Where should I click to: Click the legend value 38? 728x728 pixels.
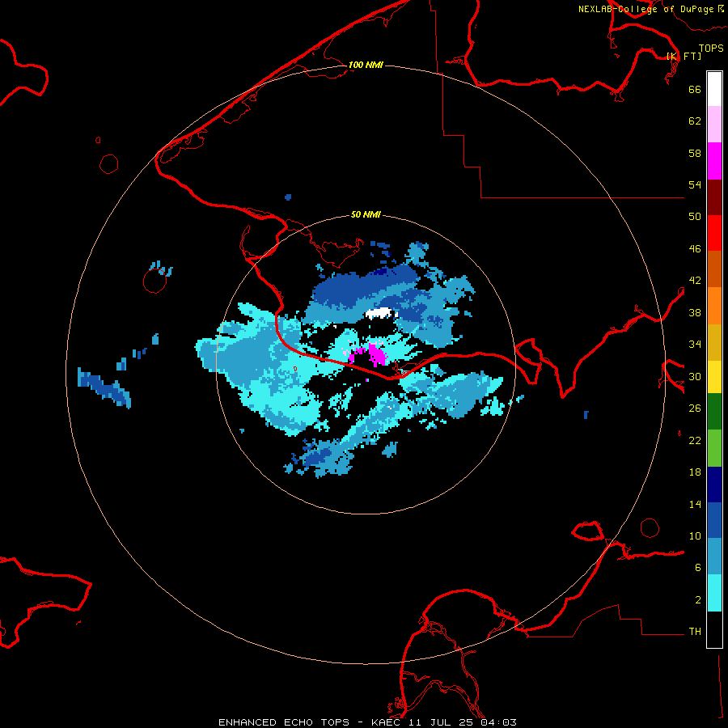(x=695, y=313)
